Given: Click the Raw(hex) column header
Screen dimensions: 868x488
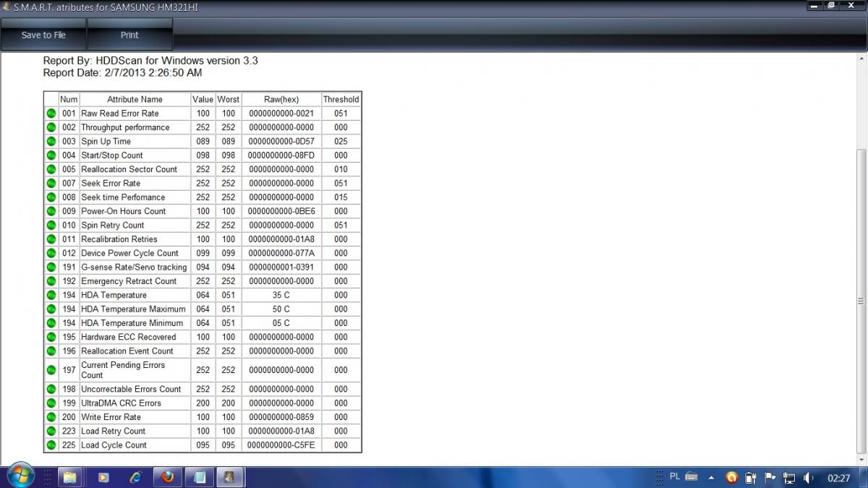Looking at the screenshot, I should [x=281, y=99].
